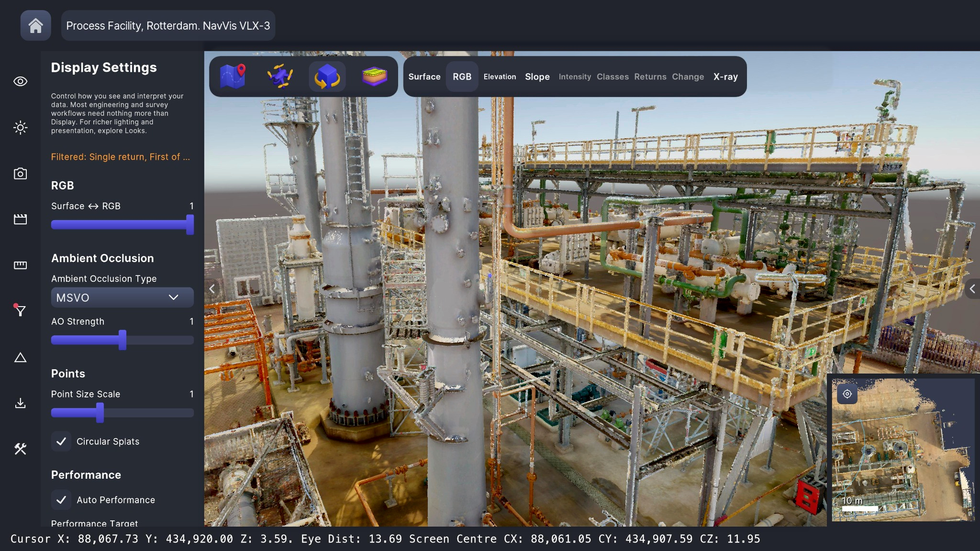980x551 pixels.
Task: Adjust the AO Strength slider
Action: click(122, 340)
